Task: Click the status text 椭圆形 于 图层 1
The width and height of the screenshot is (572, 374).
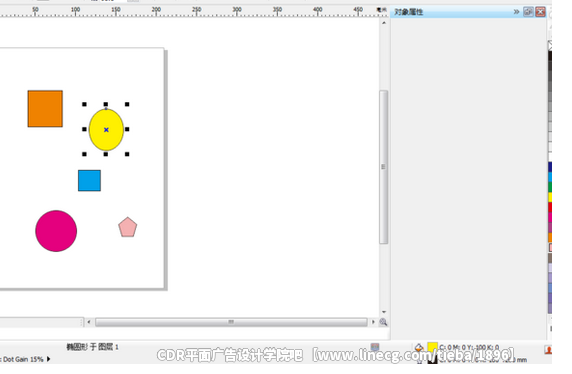Action: point(92,347)
